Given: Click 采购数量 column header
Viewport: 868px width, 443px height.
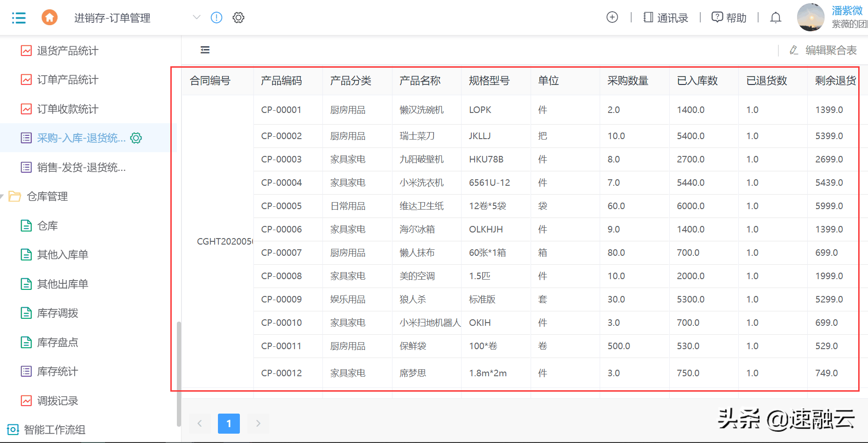Looking at the screenshot, I should tap(628, 81).
